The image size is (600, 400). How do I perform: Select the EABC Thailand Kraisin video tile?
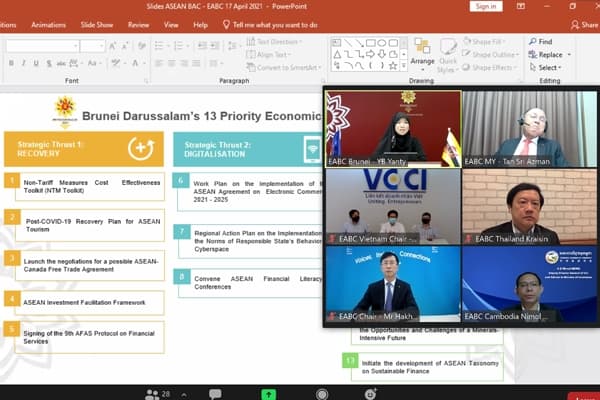click(529, 206)
